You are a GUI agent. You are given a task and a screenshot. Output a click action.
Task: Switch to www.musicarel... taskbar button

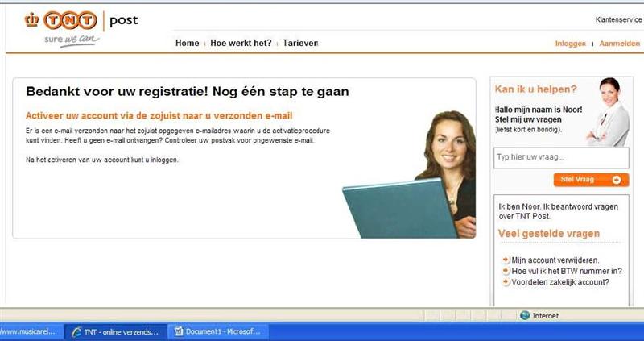[31, 331]
